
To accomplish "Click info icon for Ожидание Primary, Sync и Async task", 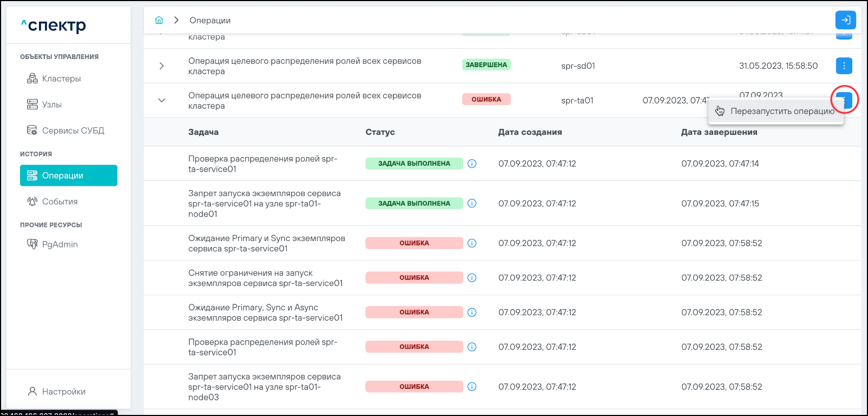I will (x=472, y=313).
